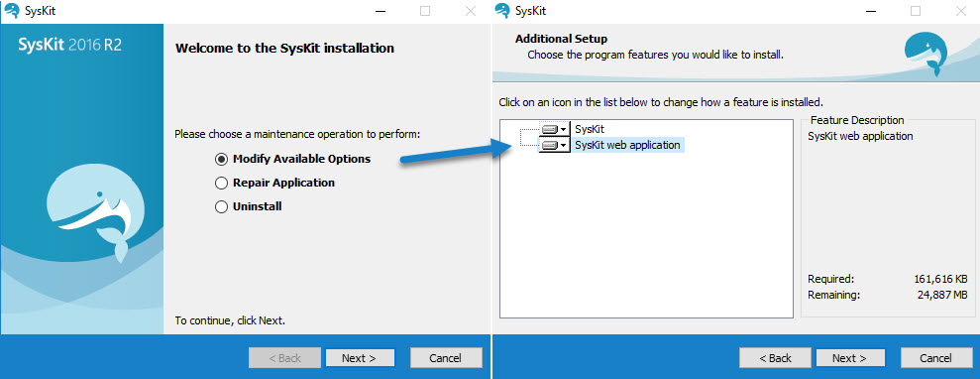Cancel the welcome installation window
This screenshot has width=980, height=379.
point(446,358)
